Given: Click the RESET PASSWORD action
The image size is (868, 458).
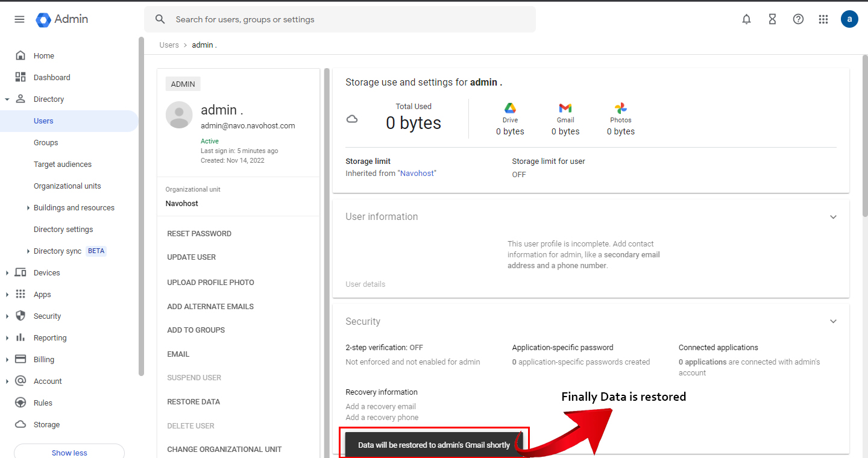Looking at the screenshot, I should pos(199,234).
